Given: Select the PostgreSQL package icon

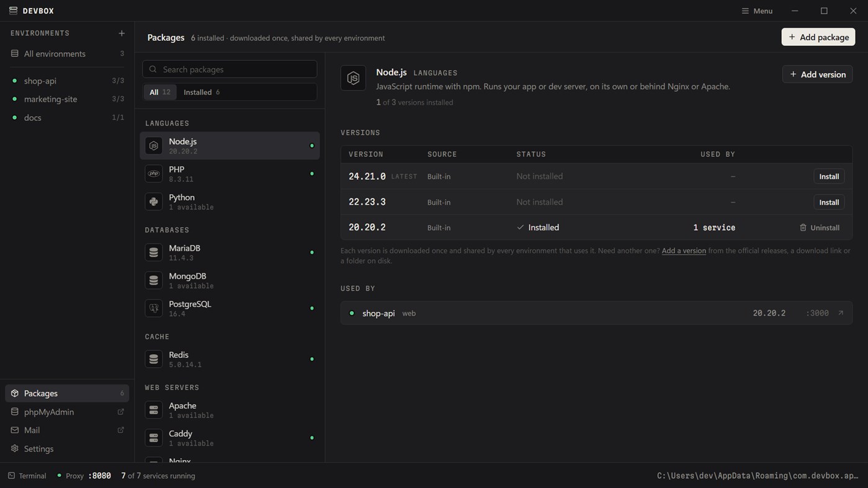Looking at the screenshot, I should pyautogui.click(x=154, y=308).
